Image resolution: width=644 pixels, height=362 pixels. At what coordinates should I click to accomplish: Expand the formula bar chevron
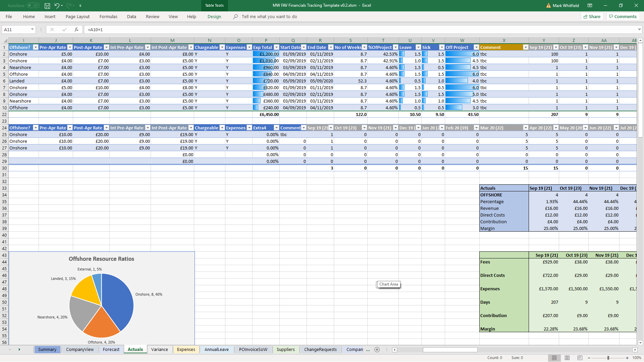[639, 29]
